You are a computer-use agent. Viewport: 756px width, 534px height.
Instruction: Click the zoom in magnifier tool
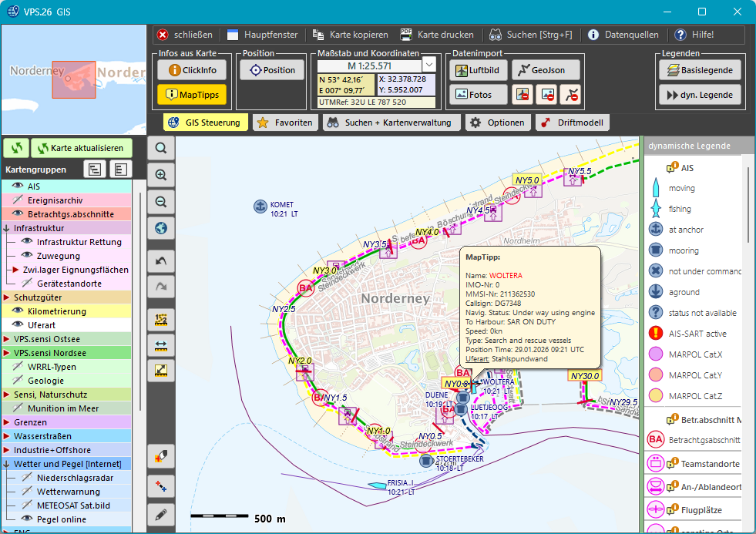coord(161,175)
